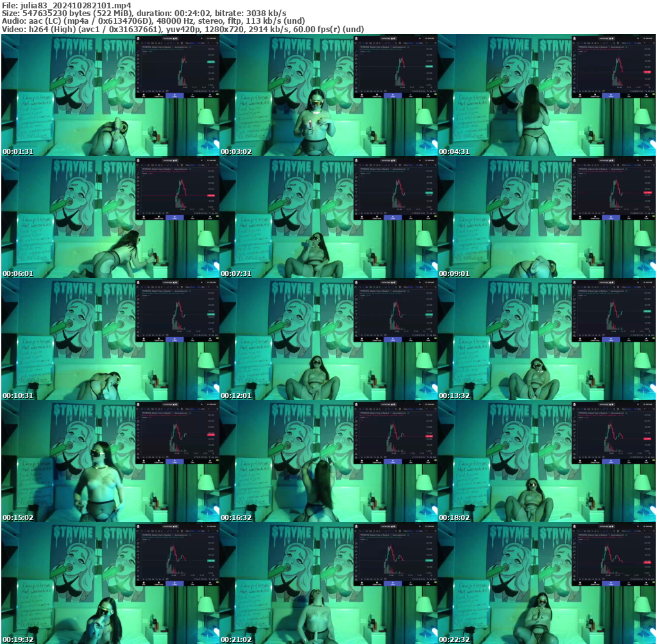
Task: Switch to the Chat tab in bottom navigation
Action: 209,96
